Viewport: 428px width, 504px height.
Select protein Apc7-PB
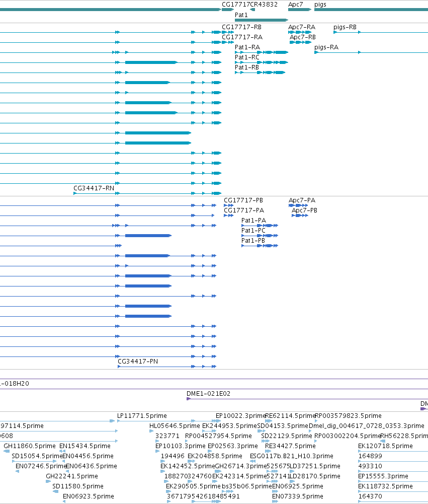(x=304, y=210)
